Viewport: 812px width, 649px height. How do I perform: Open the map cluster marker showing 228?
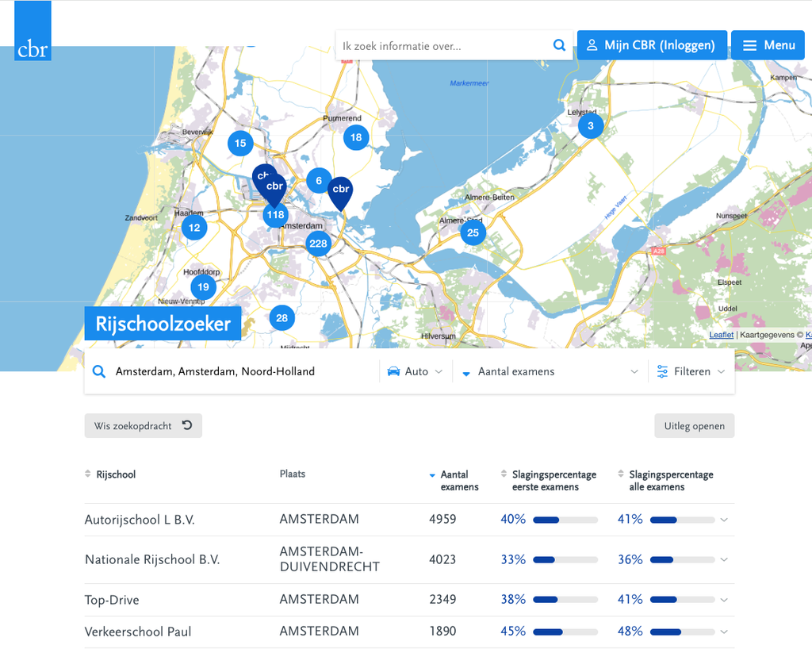(x=318, y=244)
